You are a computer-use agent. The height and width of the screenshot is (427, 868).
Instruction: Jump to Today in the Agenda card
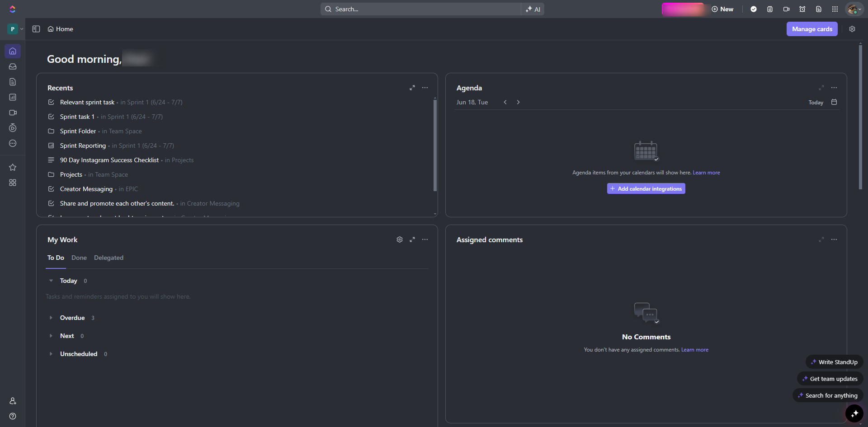coord(816,103)
